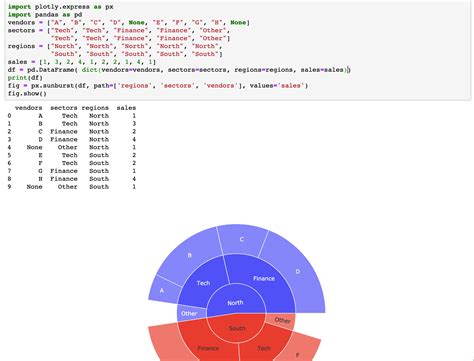The width and height of the screenshot is (474, 361).
Task: Click the 'sectors' column header in output
Action: pyautogui.click(x=64, y=108)
